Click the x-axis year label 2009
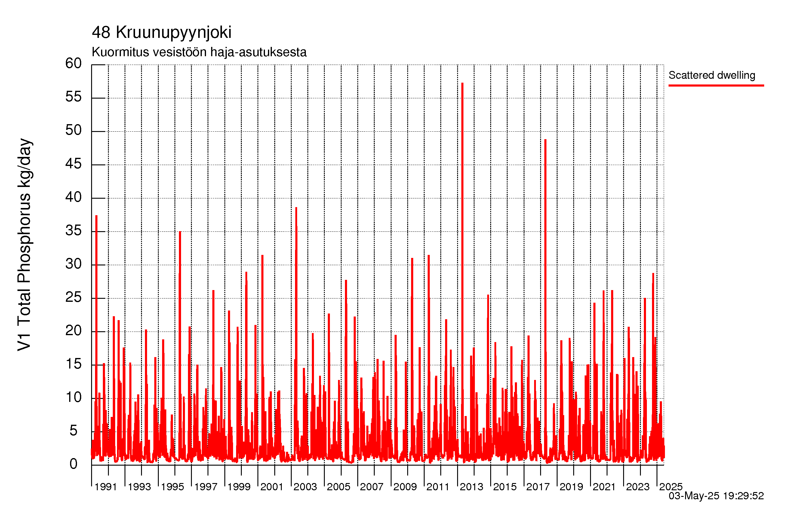 (x=405, y=487)
